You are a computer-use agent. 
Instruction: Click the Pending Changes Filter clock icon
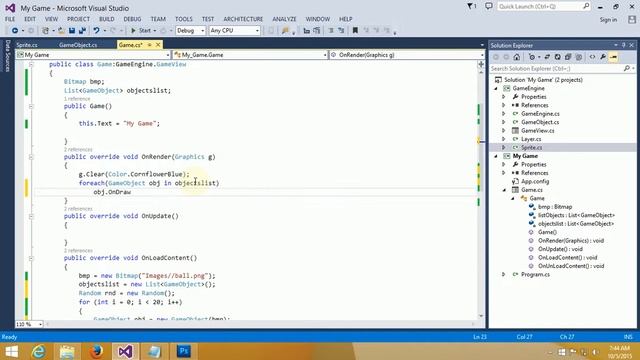[x=532, y=57]
